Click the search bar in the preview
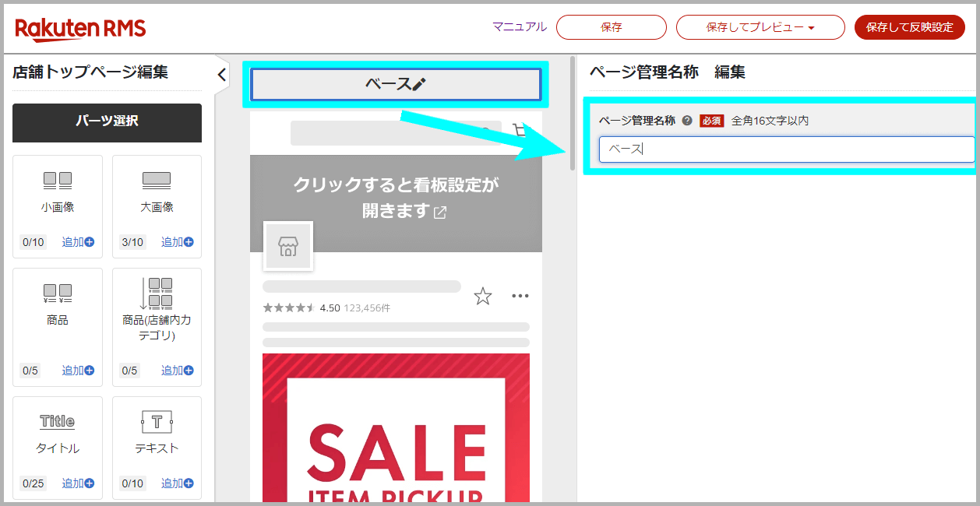This screenshot has width=980, height=506. tap(396, 132)
